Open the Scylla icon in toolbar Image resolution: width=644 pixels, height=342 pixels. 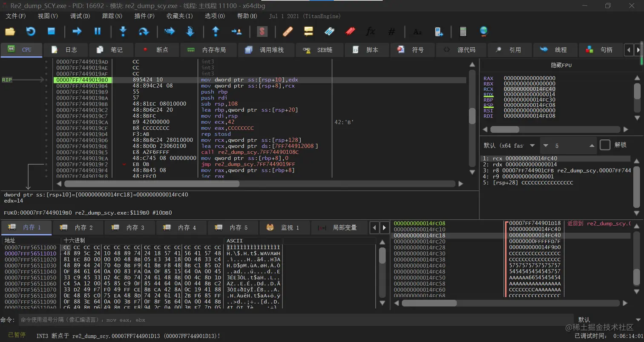(262, 31)
